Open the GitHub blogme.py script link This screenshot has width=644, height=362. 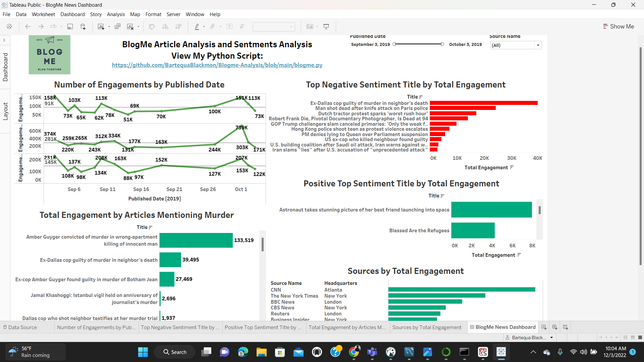tap(217, 65)
